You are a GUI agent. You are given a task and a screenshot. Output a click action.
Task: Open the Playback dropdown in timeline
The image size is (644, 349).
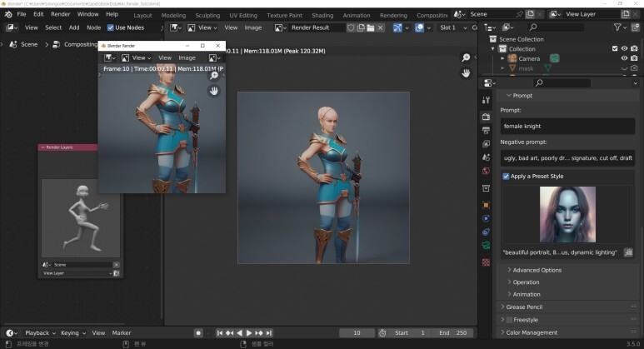coord(38,333)
